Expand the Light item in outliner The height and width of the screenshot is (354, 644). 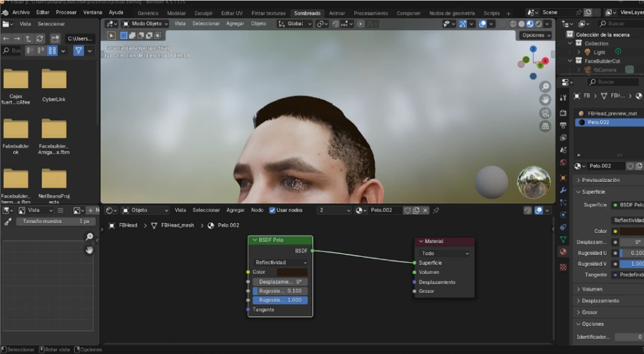click(x=578, y=52)
